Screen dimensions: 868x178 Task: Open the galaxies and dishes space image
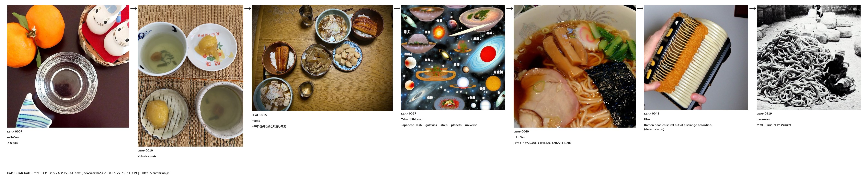(453, 57)
